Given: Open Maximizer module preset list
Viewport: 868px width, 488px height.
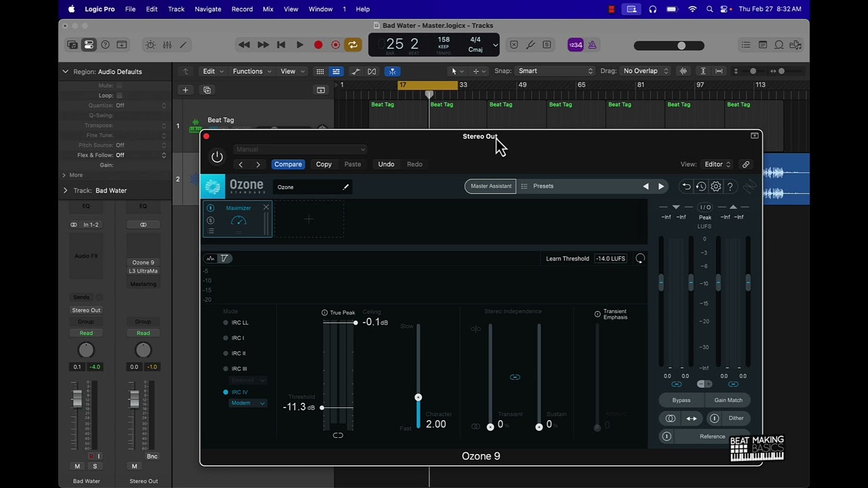Looking at the screenshot, I should pos(211,230).
